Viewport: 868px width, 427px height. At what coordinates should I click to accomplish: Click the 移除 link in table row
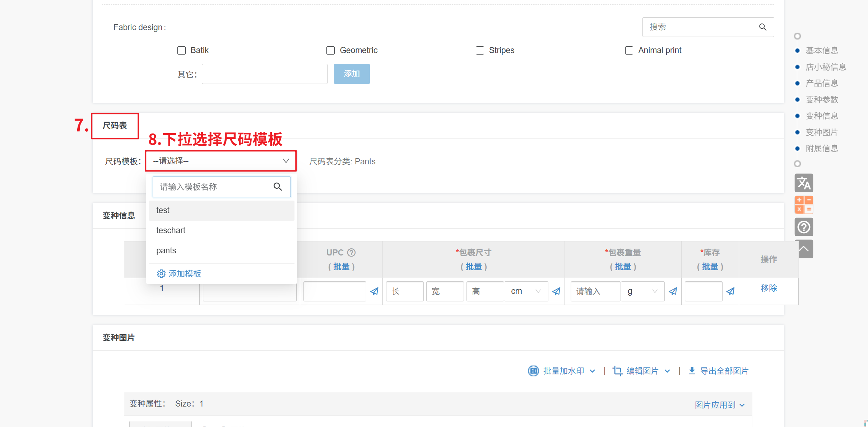pyautogui.click(x=768, y=288)
